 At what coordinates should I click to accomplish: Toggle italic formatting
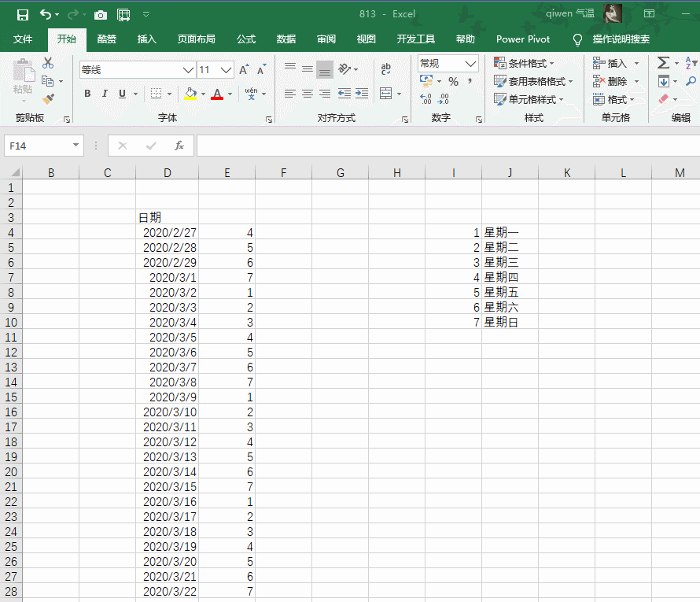(x=105, y=94)
